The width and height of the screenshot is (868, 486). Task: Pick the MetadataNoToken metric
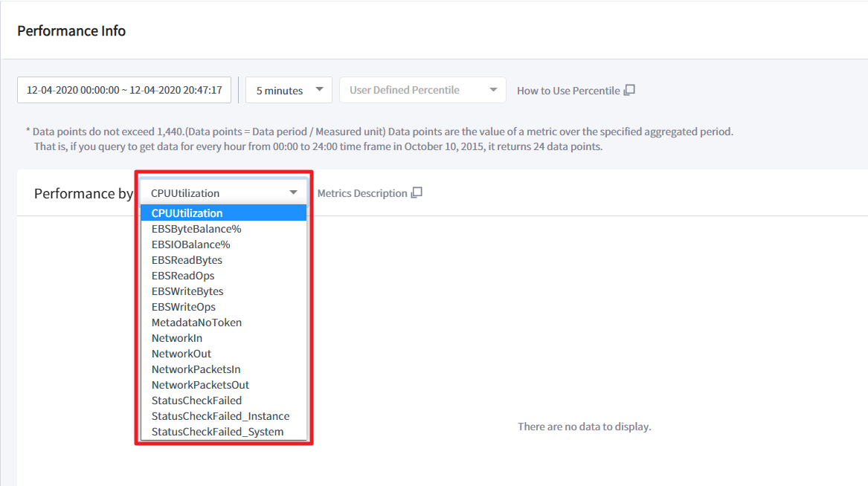click(x=196, y=323)
